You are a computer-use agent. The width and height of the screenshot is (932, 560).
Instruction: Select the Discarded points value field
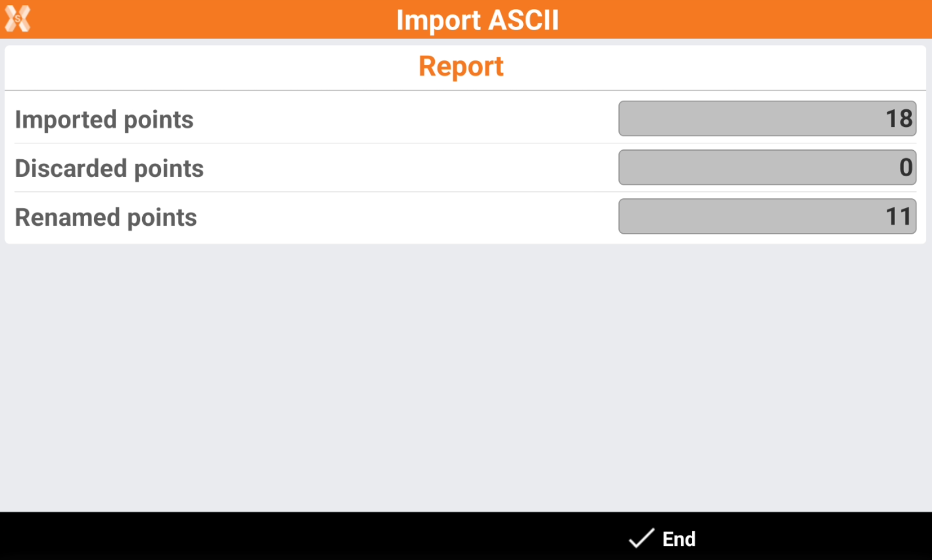[767, 168]
